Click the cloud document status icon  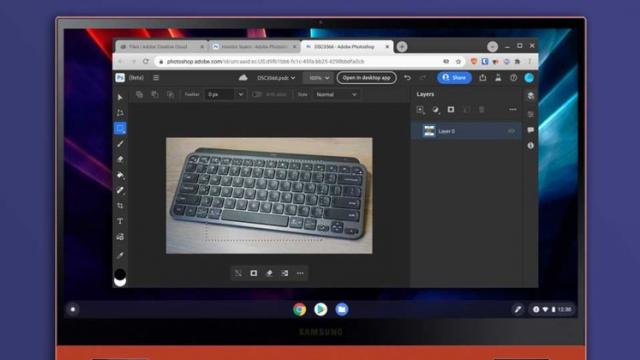tap(243, 78)
